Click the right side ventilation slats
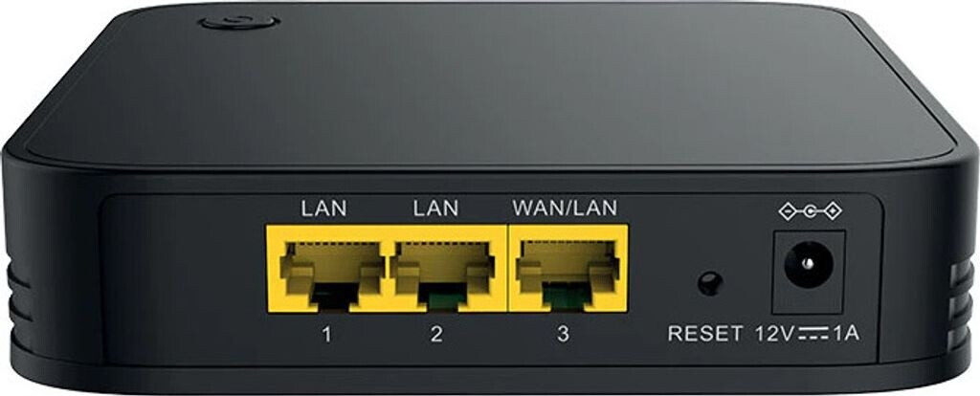Image resolution: width=980 pixels, height=396 pixels. click(x=963, y=306)
